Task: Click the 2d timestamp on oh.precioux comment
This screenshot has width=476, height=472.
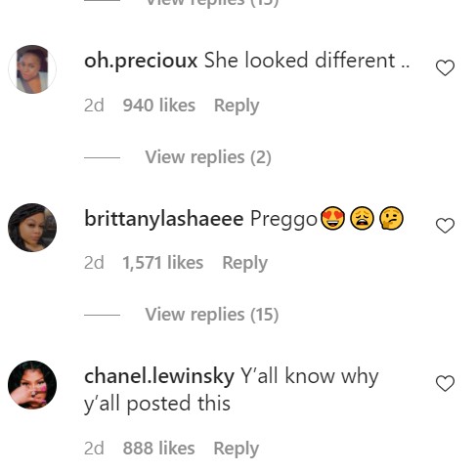Action: click(x=94, y=106)
